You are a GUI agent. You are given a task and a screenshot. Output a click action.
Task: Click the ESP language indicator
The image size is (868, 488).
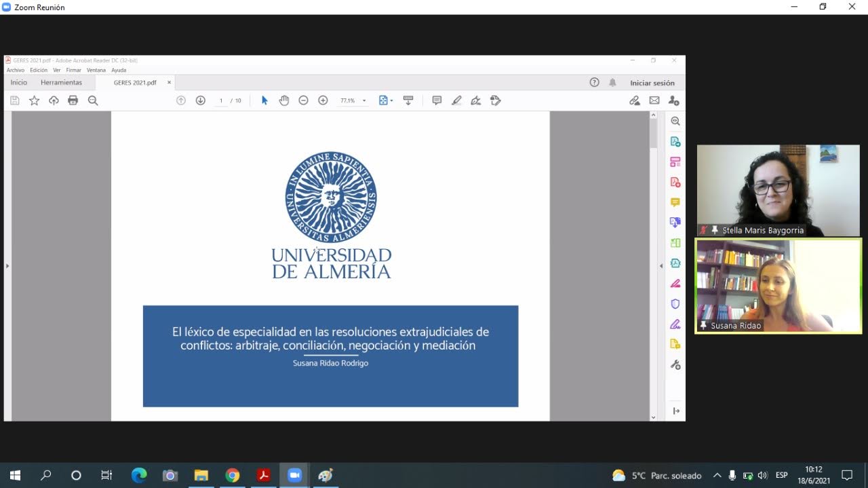click(x=782, y=475)
